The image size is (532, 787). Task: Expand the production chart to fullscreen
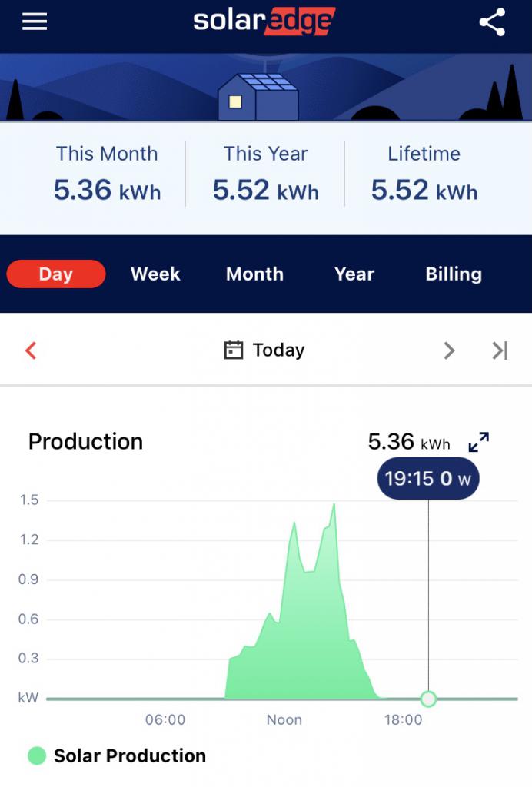tap(479, 442)
